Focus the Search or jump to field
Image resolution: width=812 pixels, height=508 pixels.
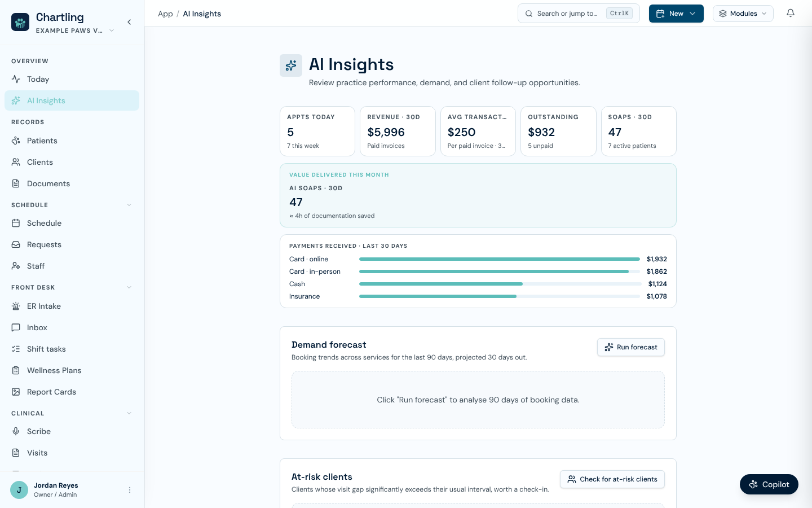coord(579,14)
